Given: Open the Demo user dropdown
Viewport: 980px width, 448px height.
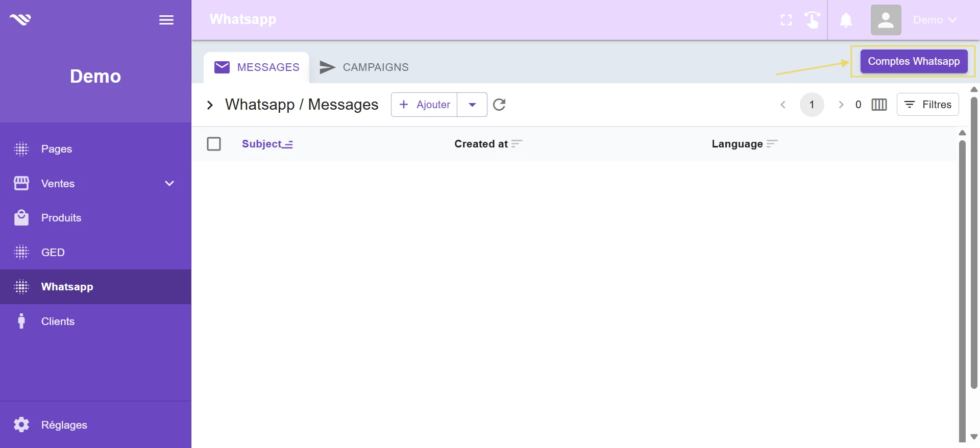Looking at the screenshot, I should [x=935, y=20].
